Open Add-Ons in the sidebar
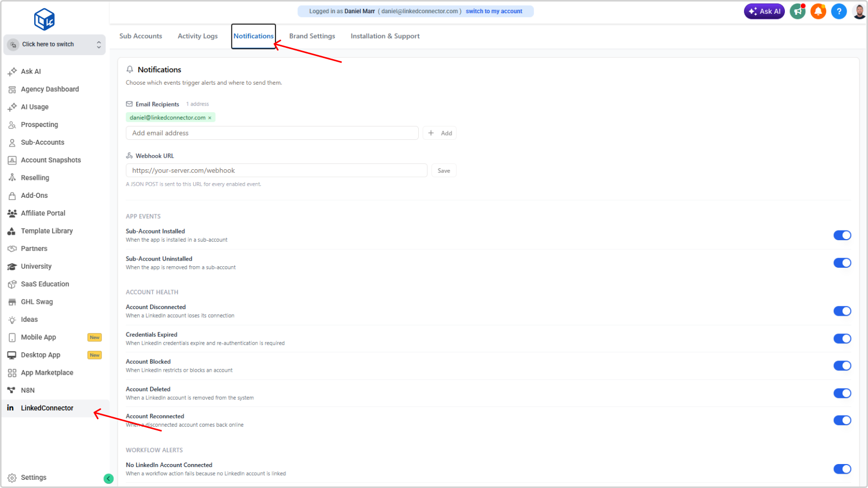This screenshot has width=868, height=488. (x=34, y=195)
